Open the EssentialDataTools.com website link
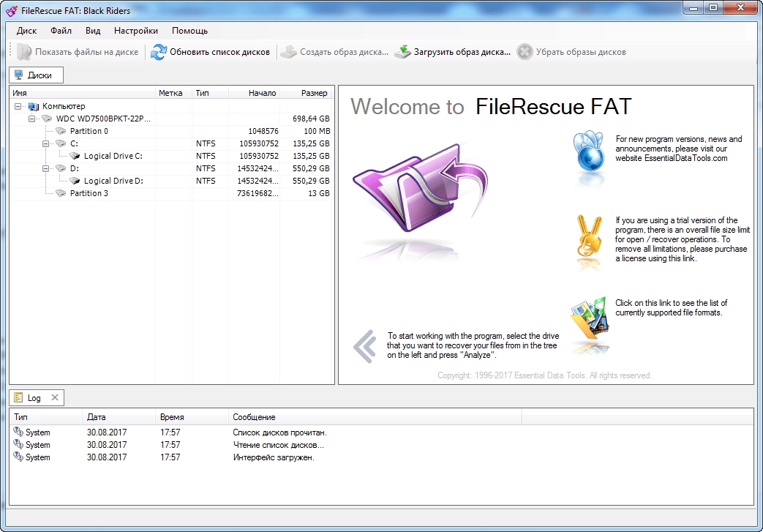This screenshot has width=763, height=532. point(685,158)
